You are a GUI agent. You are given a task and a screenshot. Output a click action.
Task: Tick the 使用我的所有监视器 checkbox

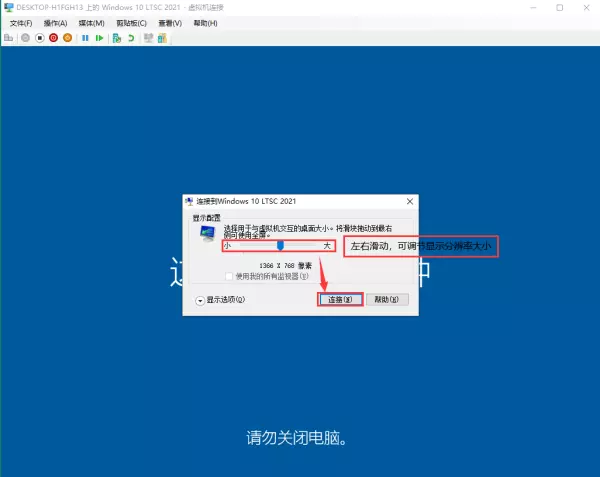coord(229,276)
